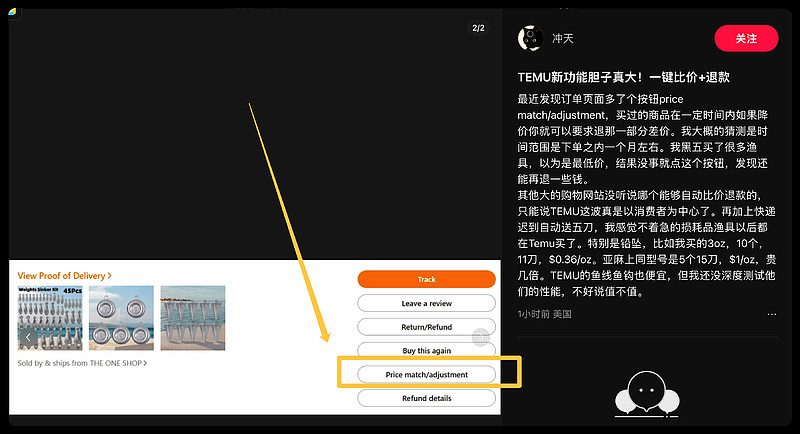Screen dimensions: 800x434
Task: Go to next image with right arrow
Action: point(481,337)
